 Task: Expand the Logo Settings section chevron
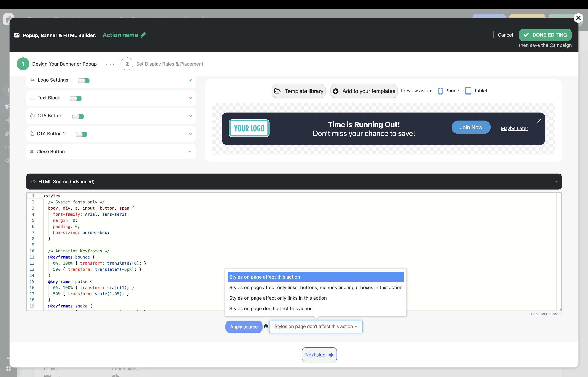190,80
